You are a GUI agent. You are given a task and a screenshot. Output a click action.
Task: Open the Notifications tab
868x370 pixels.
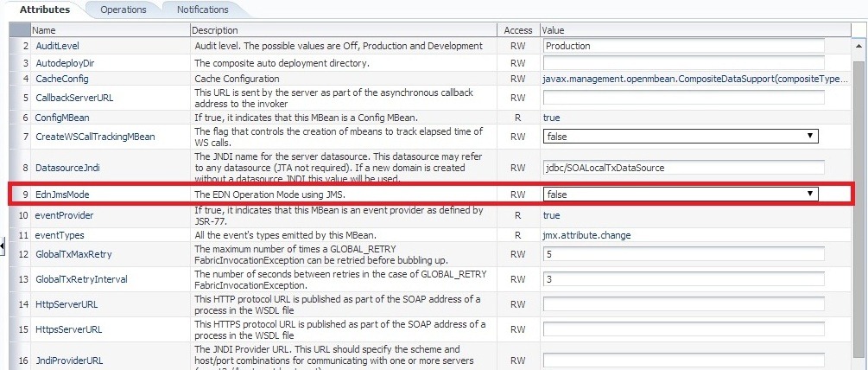(x=202, y=10)
